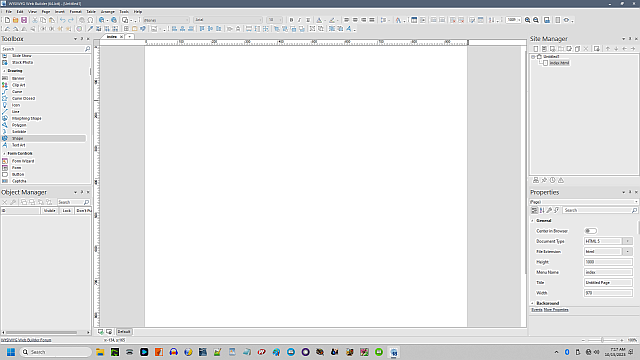Toggle the Center in Browser switch
This screenshot has width=640, height=360.
[x=590, y=231]
